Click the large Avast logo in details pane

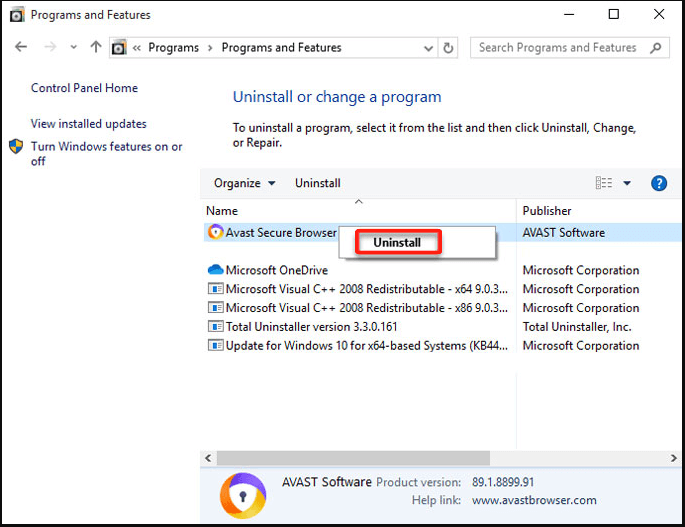click(x=243, y=496)
